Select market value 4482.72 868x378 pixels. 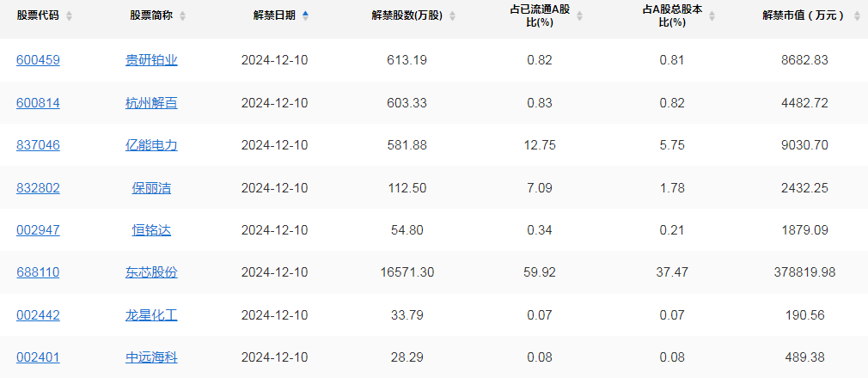tap(804, 103)
